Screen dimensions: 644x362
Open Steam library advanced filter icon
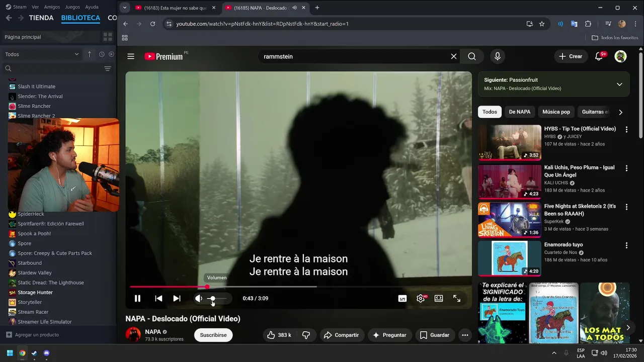click(x=107, y=68)
